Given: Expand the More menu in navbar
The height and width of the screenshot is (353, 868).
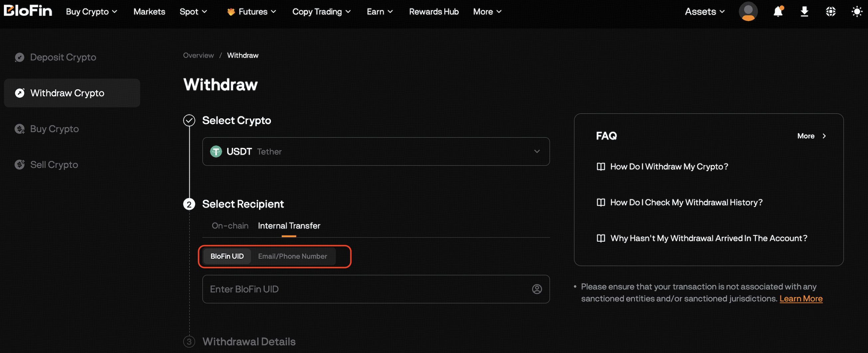Looking at the screenshot, I should pyautogui.click(x=487, y=12).
